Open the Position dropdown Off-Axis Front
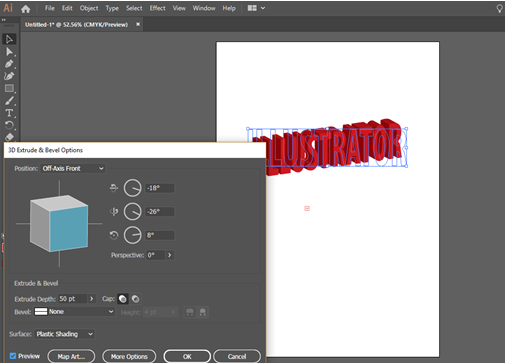 [x=73, y=169]
